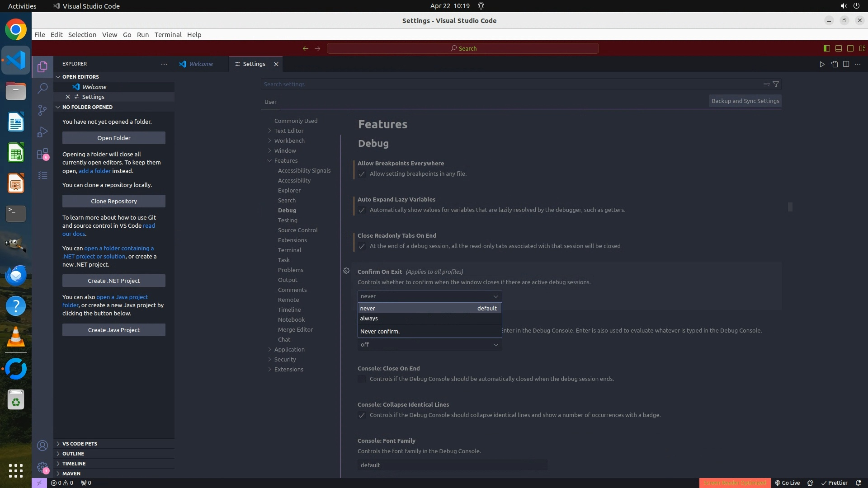Enable Console: Close On End checkbox

click(362, 379)
